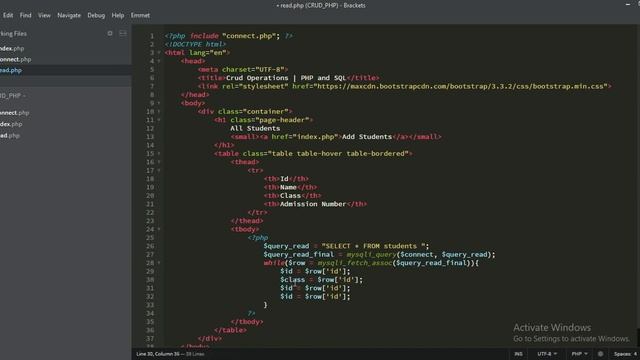
Task: Open the Help menu
Action: [x=118, y=15]
